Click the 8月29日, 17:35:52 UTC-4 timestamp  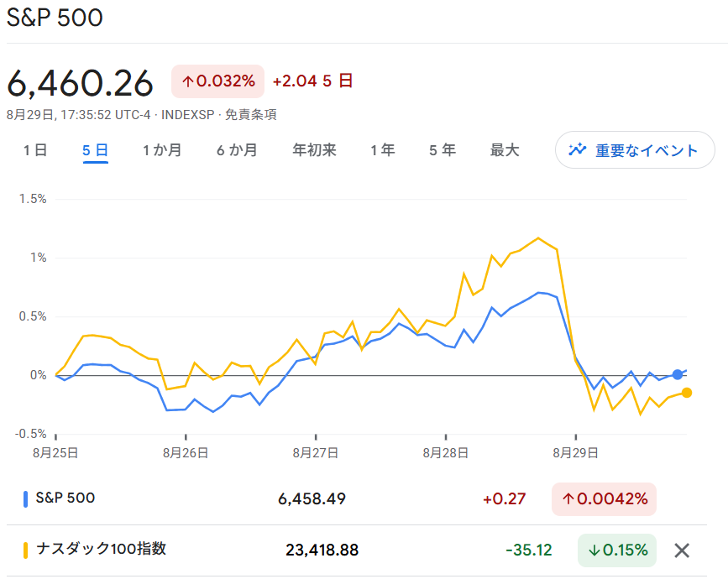pos(78,115)
